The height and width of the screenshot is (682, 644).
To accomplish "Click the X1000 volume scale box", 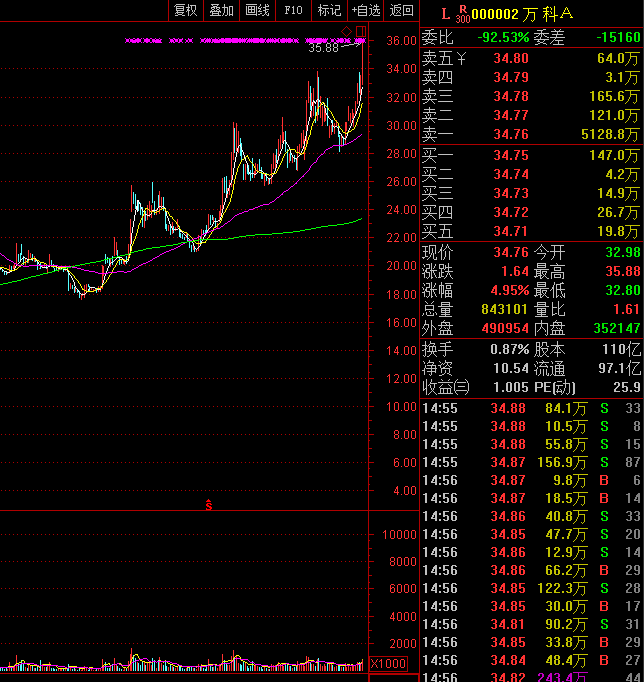I will (x=388, y=664).
